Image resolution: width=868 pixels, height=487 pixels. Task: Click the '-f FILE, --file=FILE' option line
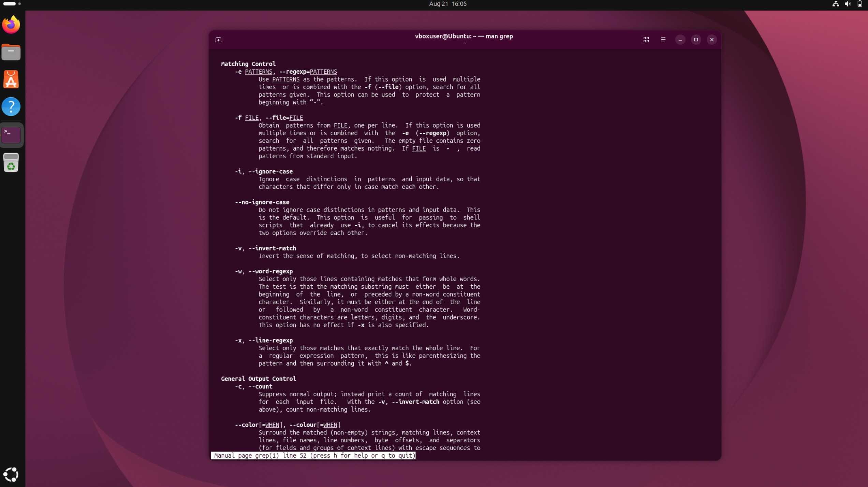269,118
